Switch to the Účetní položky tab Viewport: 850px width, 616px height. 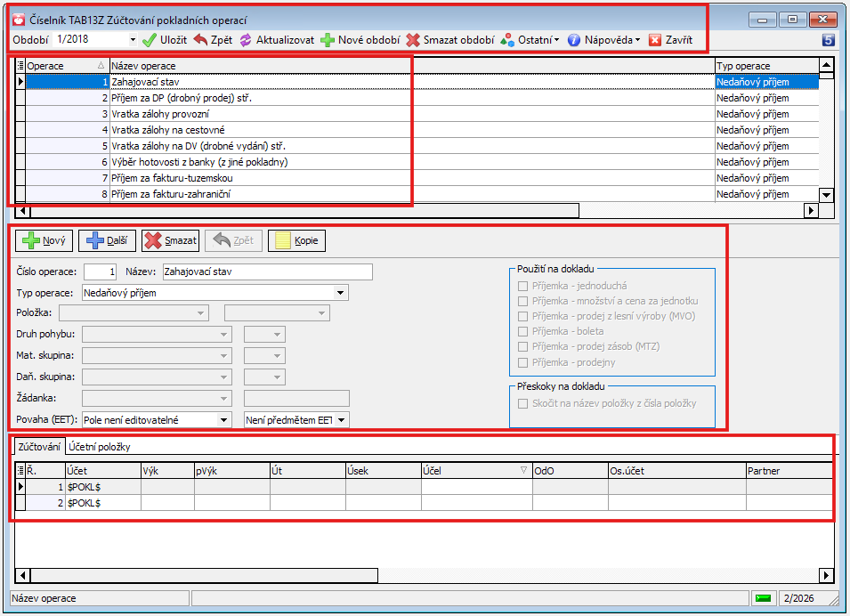point(98,447)
